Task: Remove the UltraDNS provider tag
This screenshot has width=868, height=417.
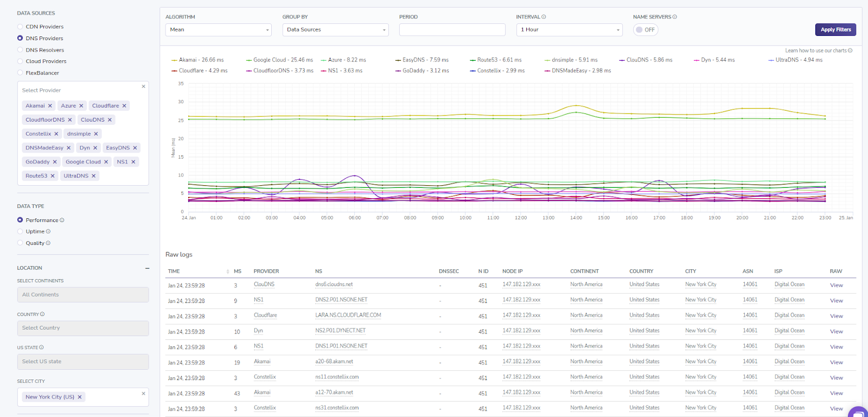Action: pyautogui.click(x=94, y=176)
